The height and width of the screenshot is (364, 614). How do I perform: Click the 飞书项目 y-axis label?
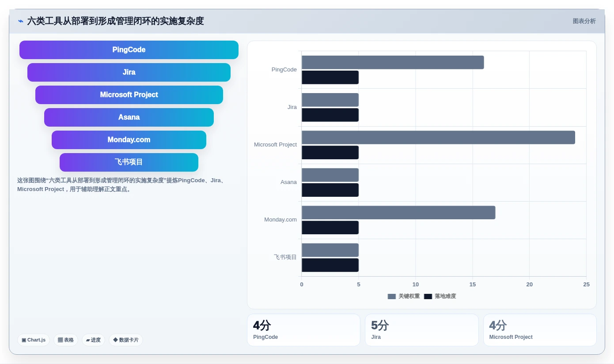click(x=285, y=257)
